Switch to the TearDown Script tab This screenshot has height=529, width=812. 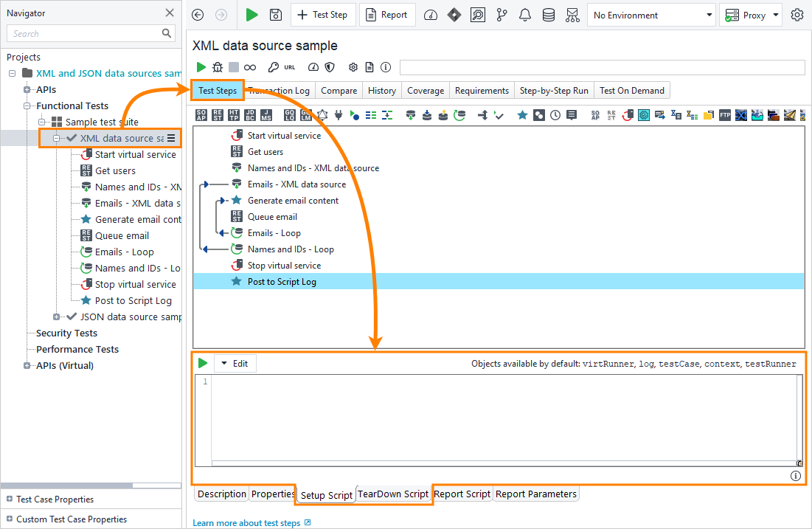[393, 494]
